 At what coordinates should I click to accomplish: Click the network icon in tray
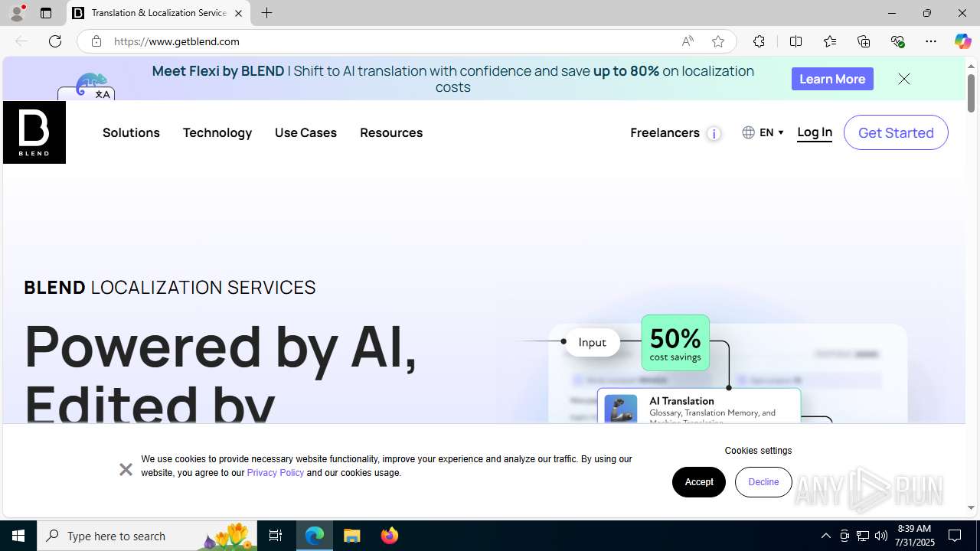click(x=863, y=536)
